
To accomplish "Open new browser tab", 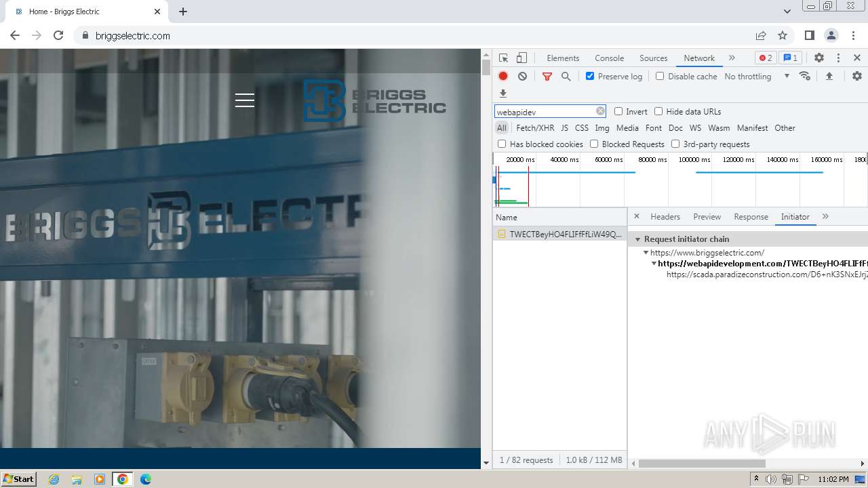I will [x=183, y=12].
